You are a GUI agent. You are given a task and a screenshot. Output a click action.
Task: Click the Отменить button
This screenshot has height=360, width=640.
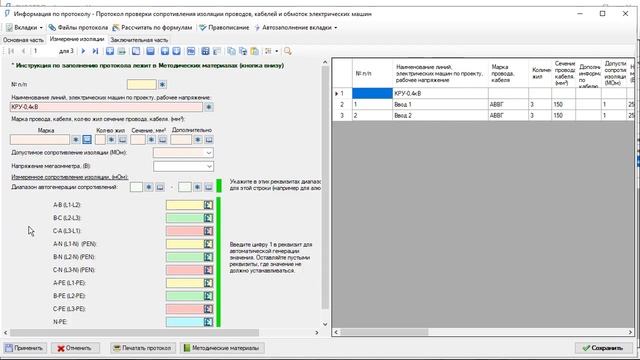75,348
